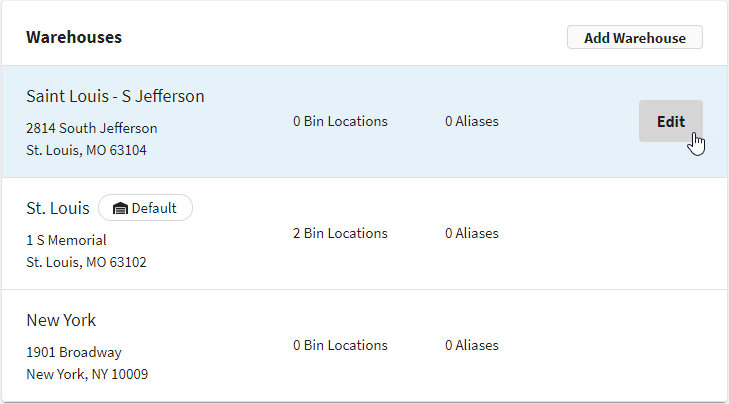
Task: Click the 1901 Broadway address line
Action: click(x=74, y=352)
